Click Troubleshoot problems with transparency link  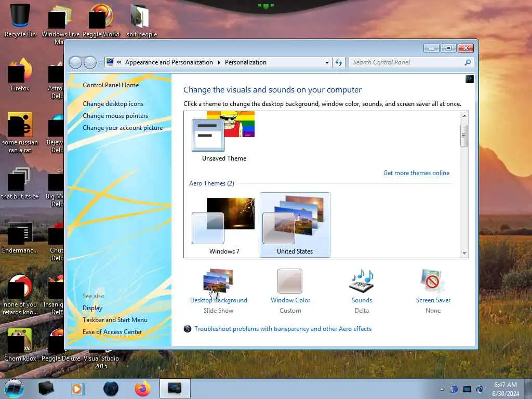pos(283,329)
